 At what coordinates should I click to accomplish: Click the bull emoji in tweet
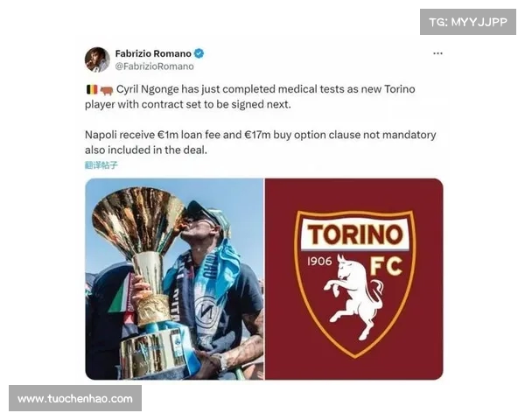point(107,90)
